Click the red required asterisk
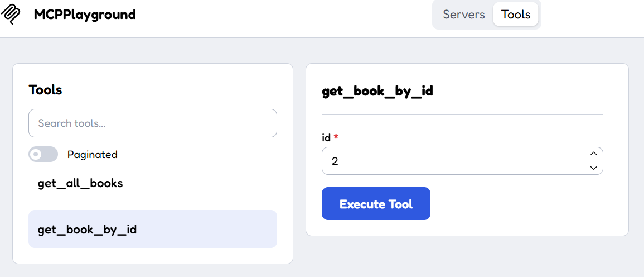This screenshot has width=644, height=277. [x=336, y=136]
